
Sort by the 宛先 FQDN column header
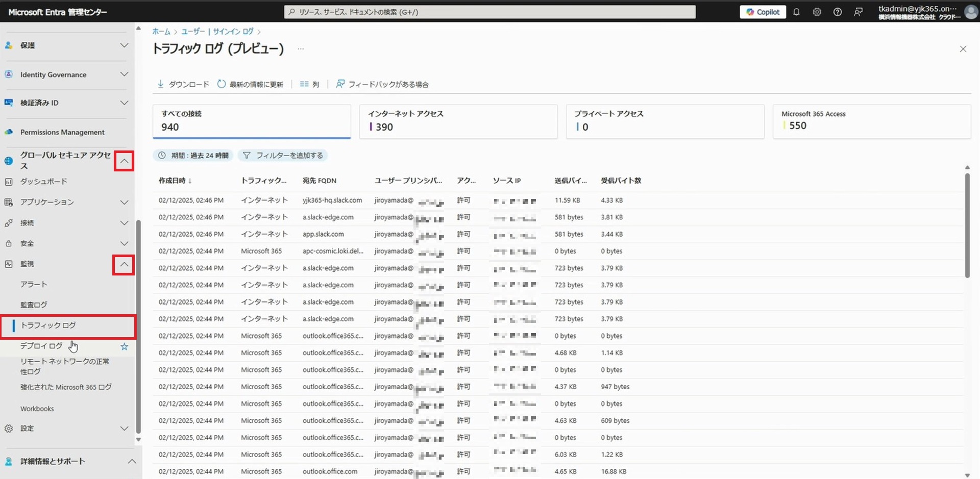point(320,181)
